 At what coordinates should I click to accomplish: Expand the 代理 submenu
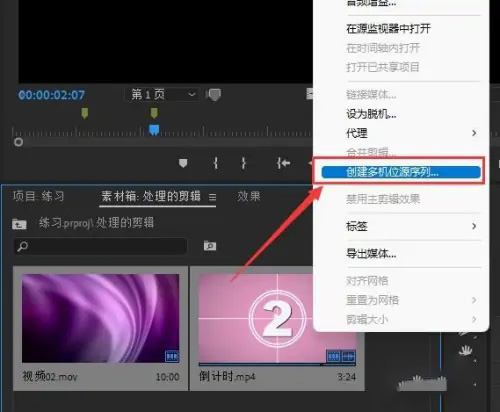[474, 133]
